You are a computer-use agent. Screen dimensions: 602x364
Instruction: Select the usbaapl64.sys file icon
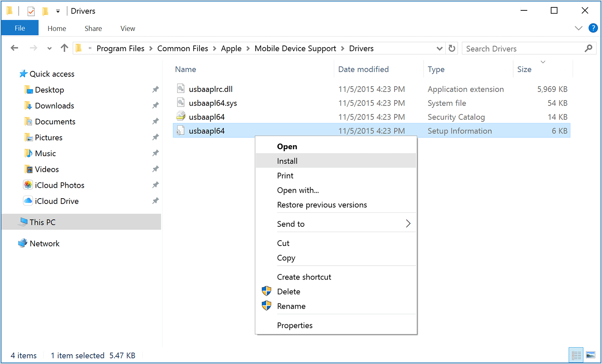point(181,103)
